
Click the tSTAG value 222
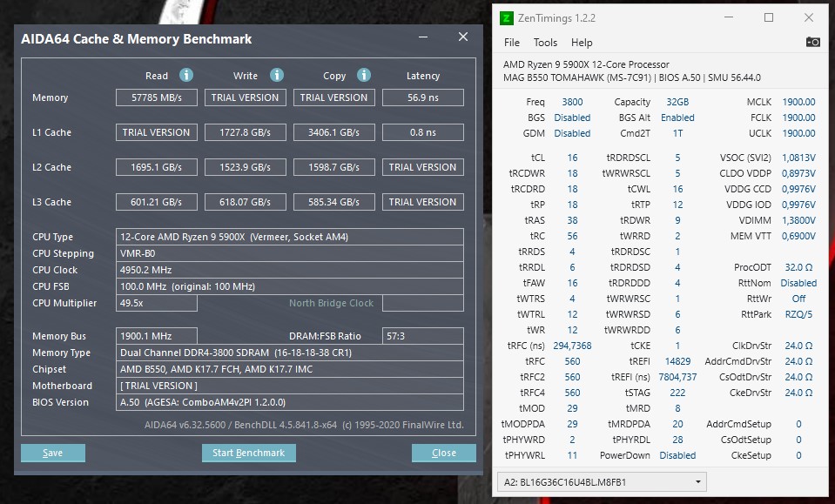pyautogui.click(x=677, y=393)
